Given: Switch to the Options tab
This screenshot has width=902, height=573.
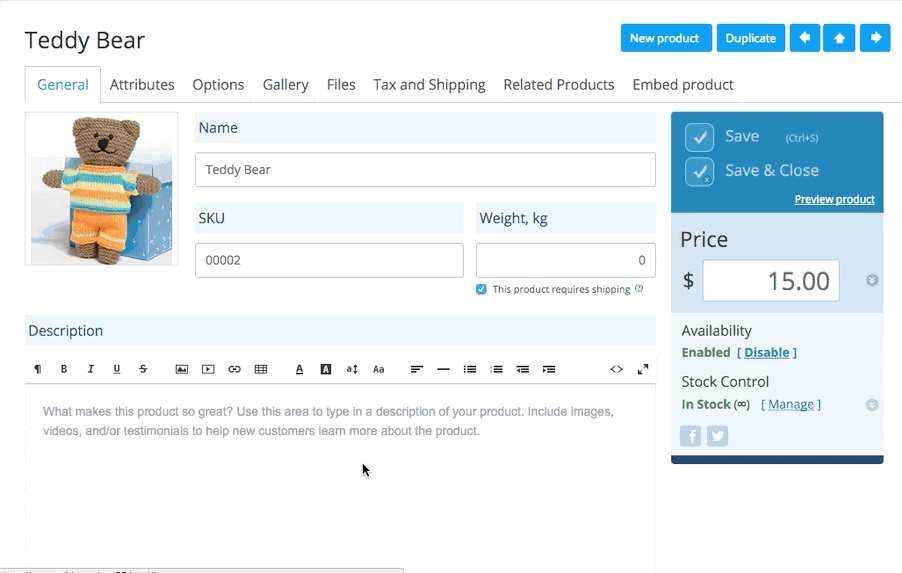Looking at the screenshot, I should (218, 85).
